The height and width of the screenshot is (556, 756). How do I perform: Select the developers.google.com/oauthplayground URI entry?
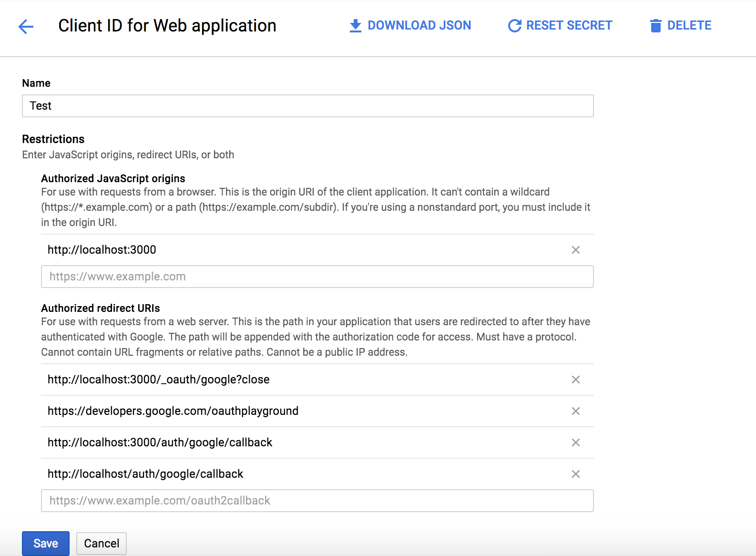click(x=173, y=411)
